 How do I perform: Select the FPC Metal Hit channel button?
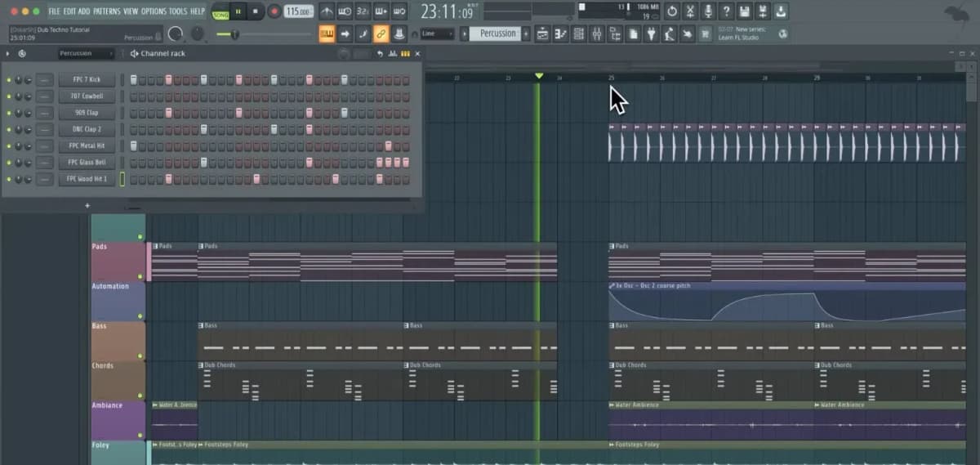(x=86, y=146)
